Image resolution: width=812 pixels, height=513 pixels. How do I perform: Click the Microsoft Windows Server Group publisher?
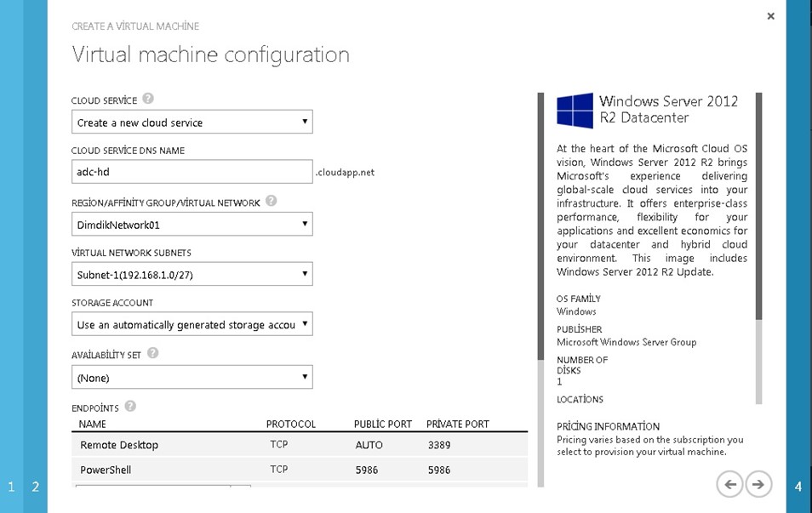tap(626, 342)
